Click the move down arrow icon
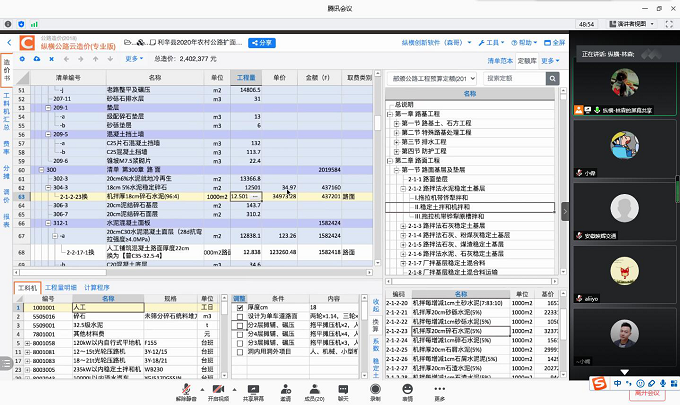The height and width of the screenshot is (405, 680). coord(110,59)
